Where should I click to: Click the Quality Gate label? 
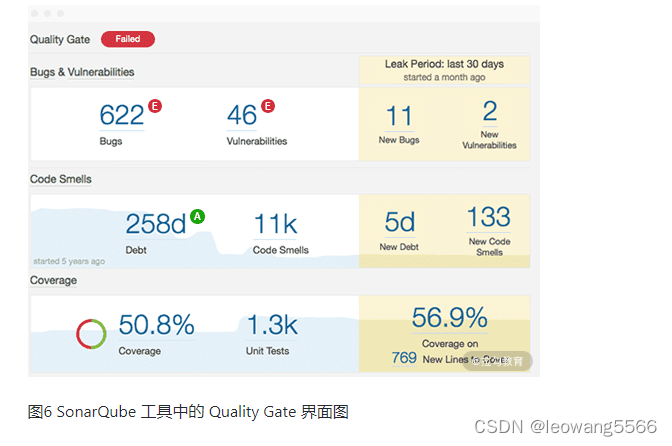click(x=60, y=39)
